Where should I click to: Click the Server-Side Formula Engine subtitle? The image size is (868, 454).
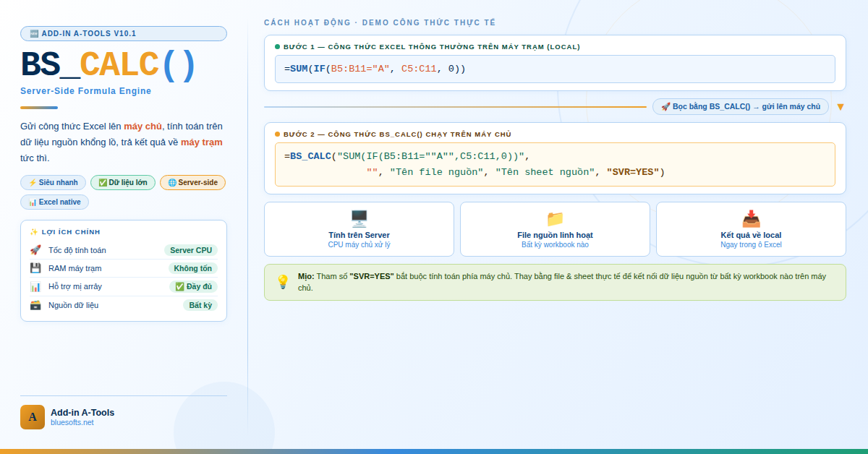click(86, 91)
